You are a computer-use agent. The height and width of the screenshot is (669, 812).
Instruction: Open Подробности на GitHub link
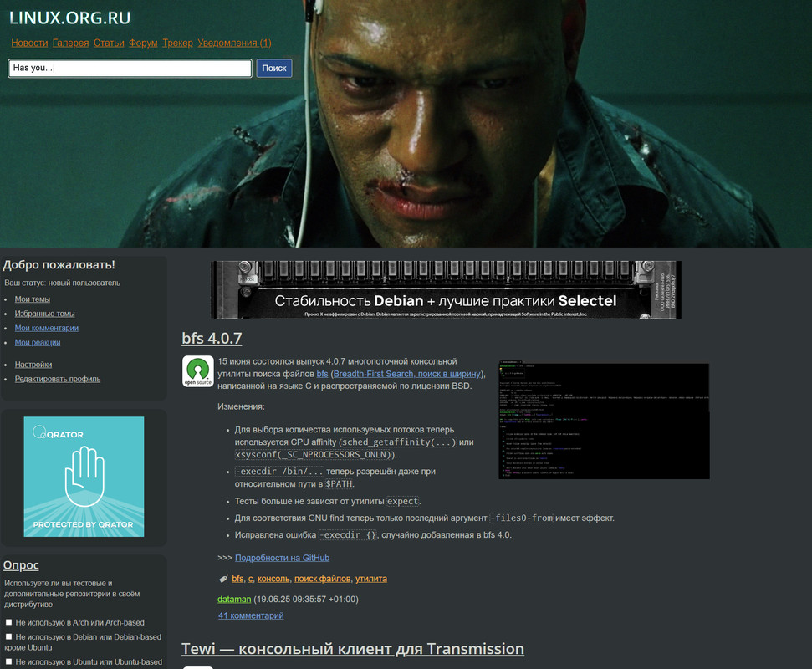pos(282,558)
